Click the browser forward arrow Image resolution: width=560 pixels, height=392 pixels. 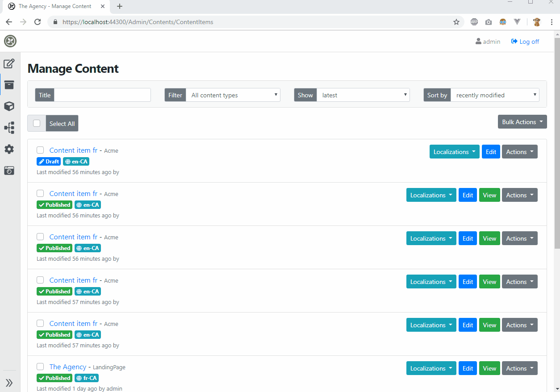coord(23,22)
